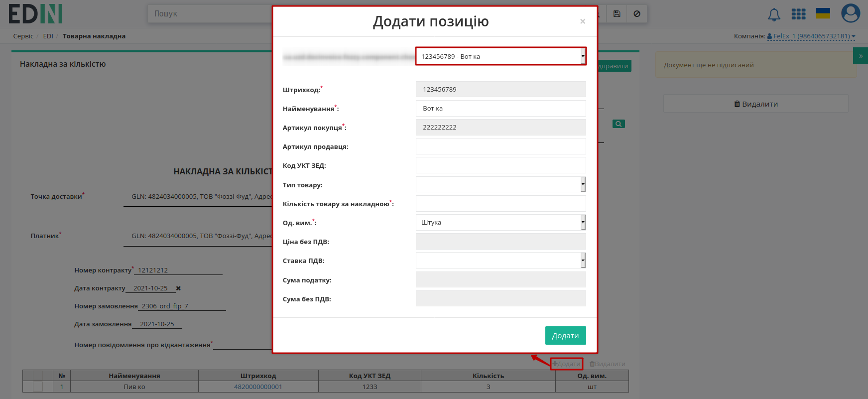Open the notifications bell icon
The height and width of the screenshot is (399, 868).
pyautogui.click(x=774, y=14)
